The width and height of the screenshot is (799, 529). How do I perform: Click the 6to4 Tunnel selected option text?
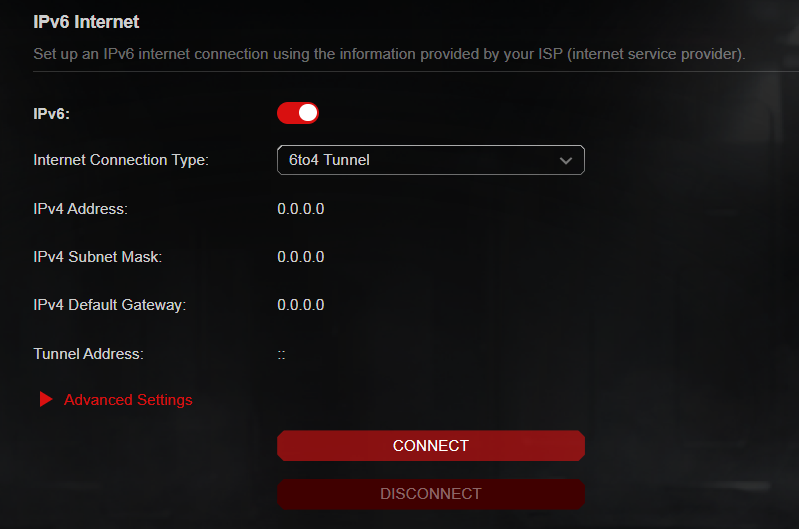click(x=328, y=160)
